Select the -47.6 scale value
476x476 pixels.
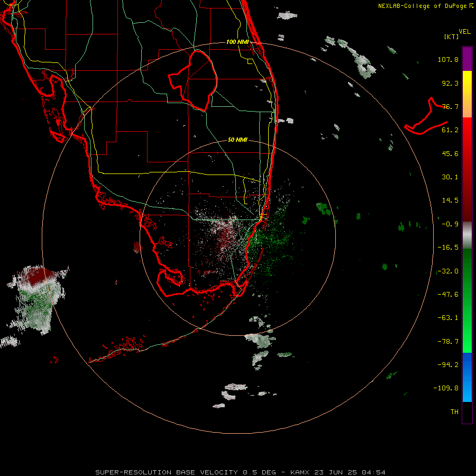(448, 295)
